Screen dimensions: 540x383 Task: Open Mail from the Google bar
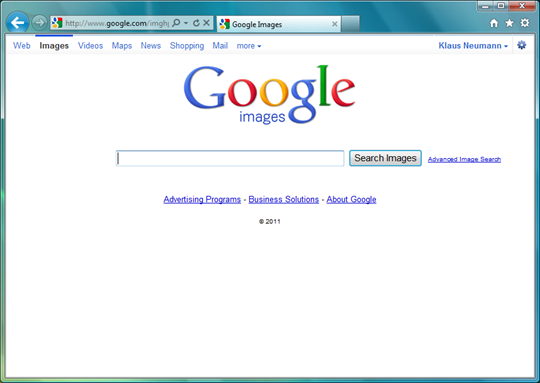(x=220, y=45)
